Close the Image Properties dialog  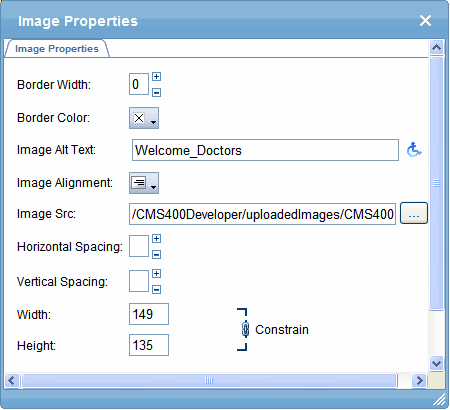(425, 21)
